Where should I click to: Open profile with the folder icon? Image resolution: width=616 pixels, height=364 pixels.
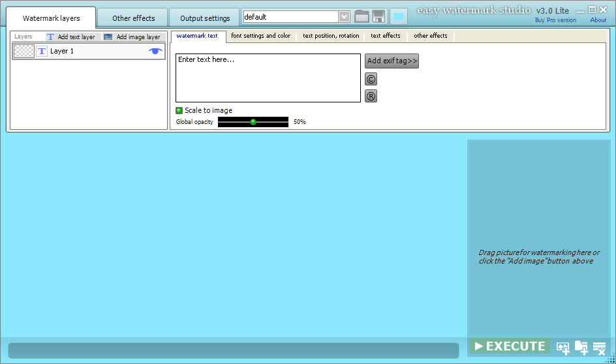[362, 16]
